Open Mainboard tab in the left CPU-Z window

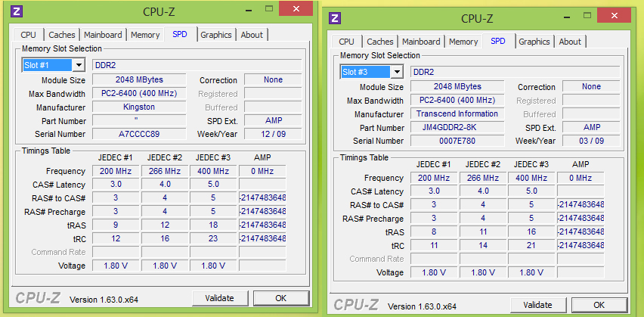point(103,35)
